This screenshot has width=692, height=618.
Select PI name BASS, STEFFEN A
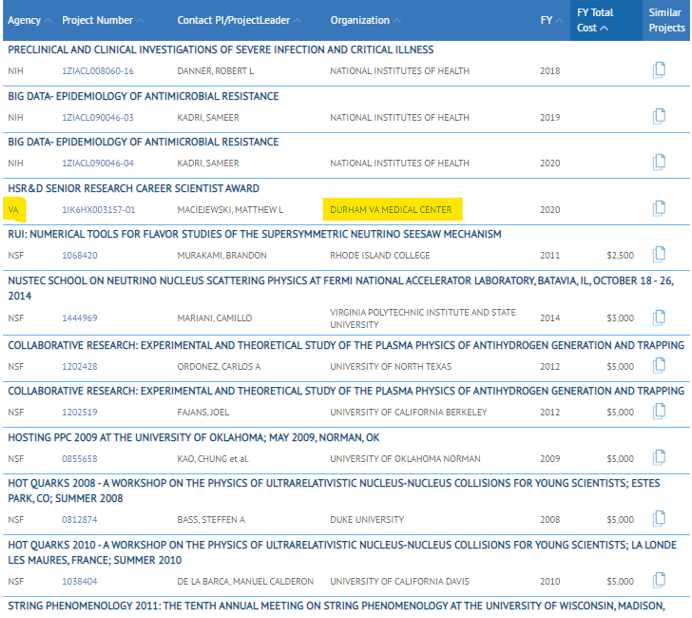click(x=211, y=520)
